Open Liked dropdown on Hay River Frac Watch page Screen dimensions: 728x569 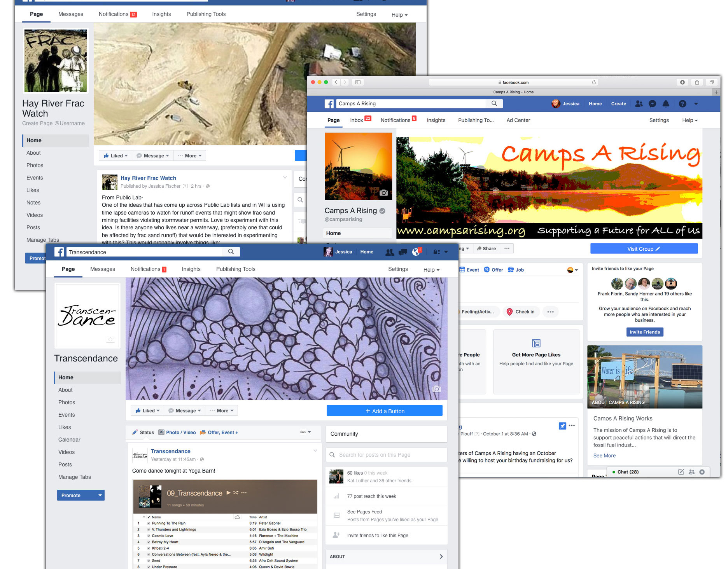115,155
